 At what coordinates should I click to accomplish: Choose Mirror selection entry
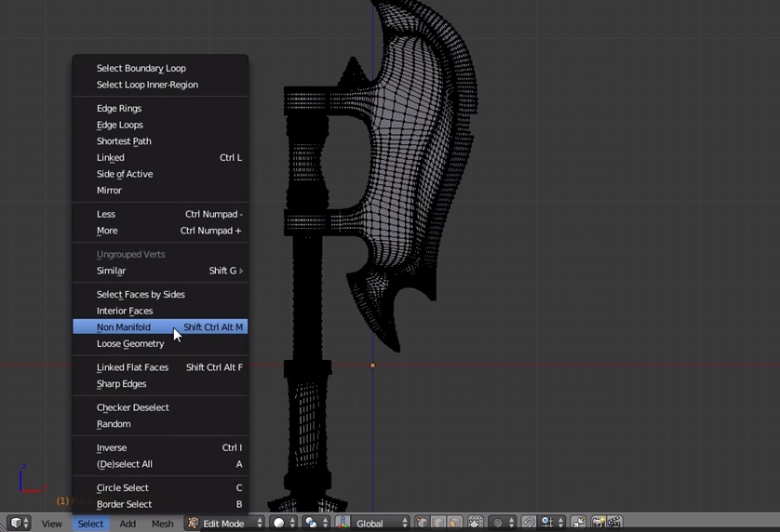click(x=160, y=191)
